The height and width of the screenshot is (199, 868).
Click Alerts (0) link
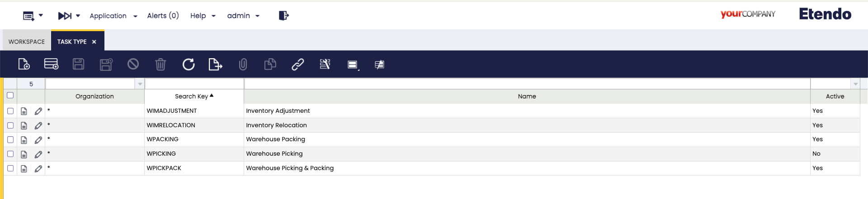click(163, 16)
